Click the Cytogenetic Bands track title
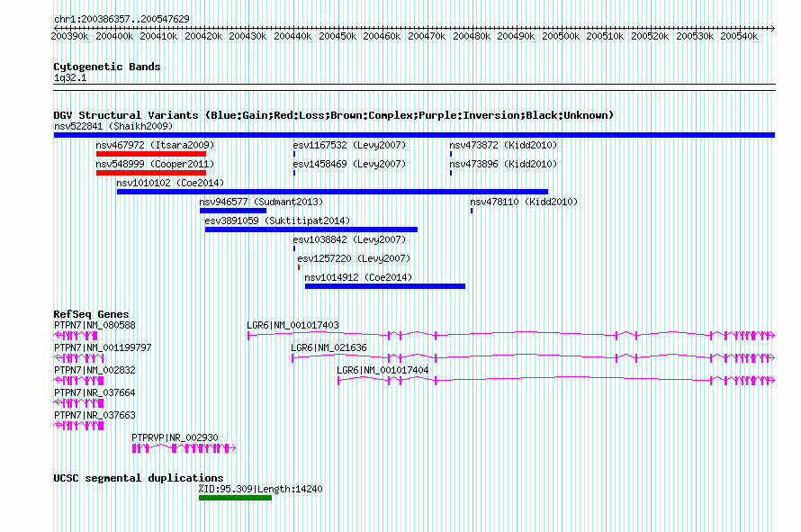Viewport: 801px width, 532px height. [107, 67]
